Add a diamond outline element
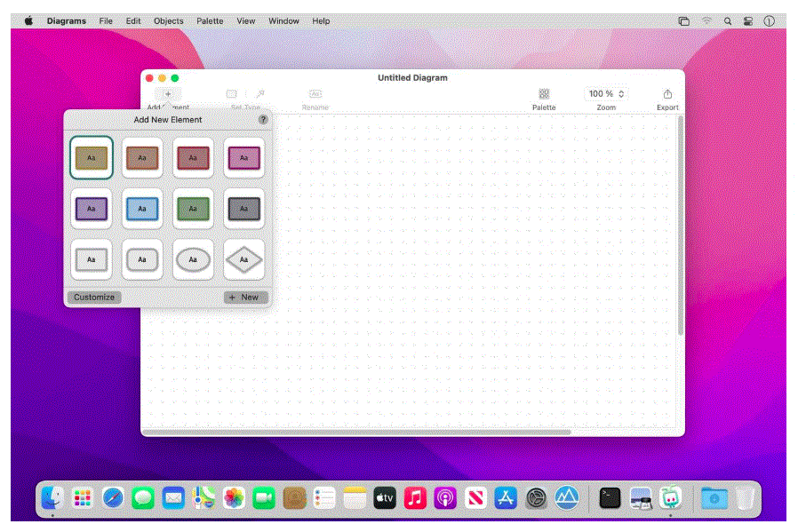The image size is (798, 532). click(x=243, y=259)
